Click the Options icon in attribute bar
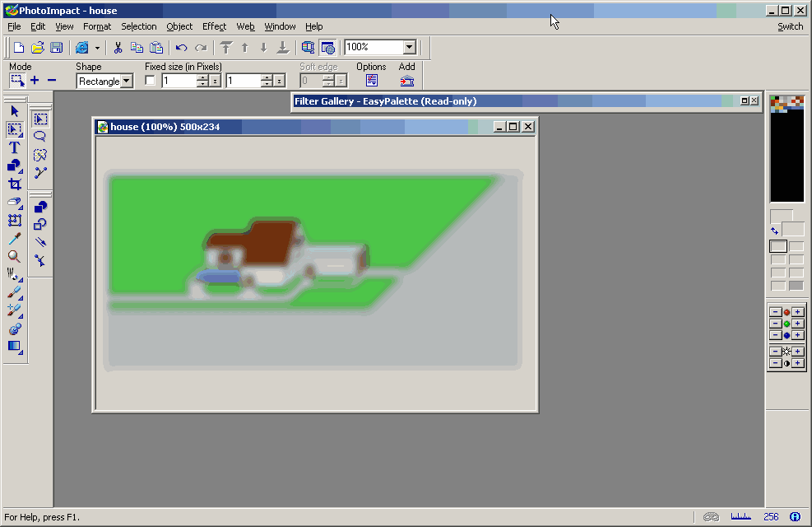The height and width of the screenshot is (527, 812). (x=371, y=81)
